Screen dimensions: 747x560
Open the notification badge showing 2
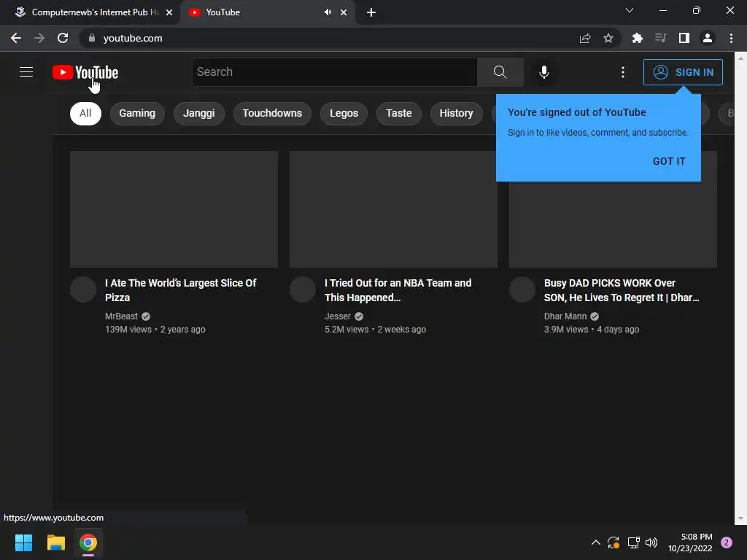727,542
